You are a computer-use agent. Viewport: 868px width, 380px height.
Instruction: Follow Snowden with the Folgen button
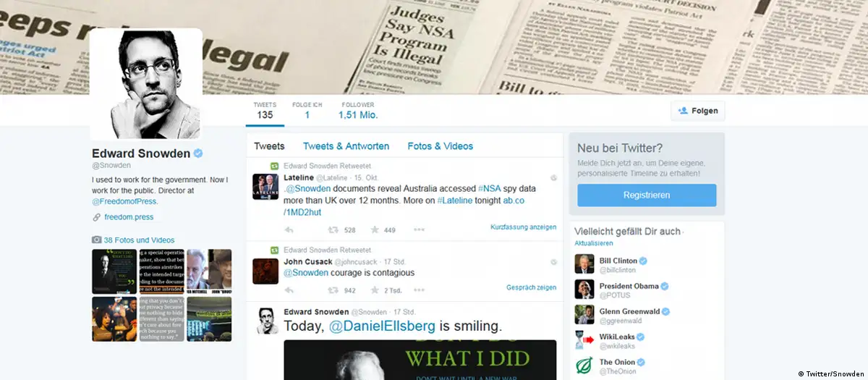(698, 111)
